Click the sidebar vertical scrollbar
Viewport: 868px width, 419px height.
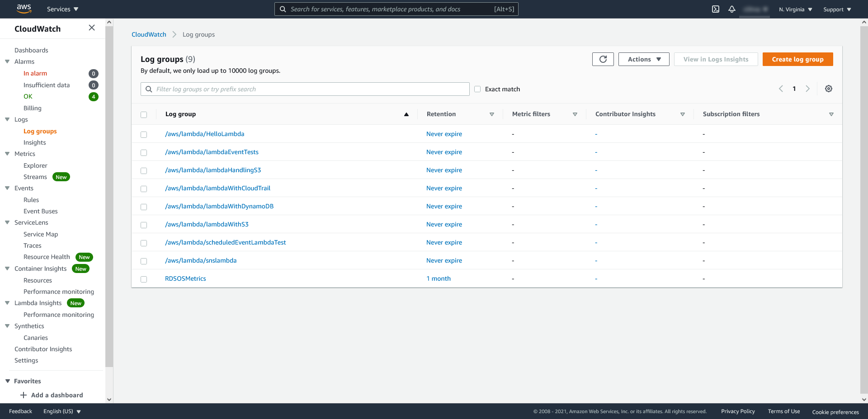coord(109,197)
